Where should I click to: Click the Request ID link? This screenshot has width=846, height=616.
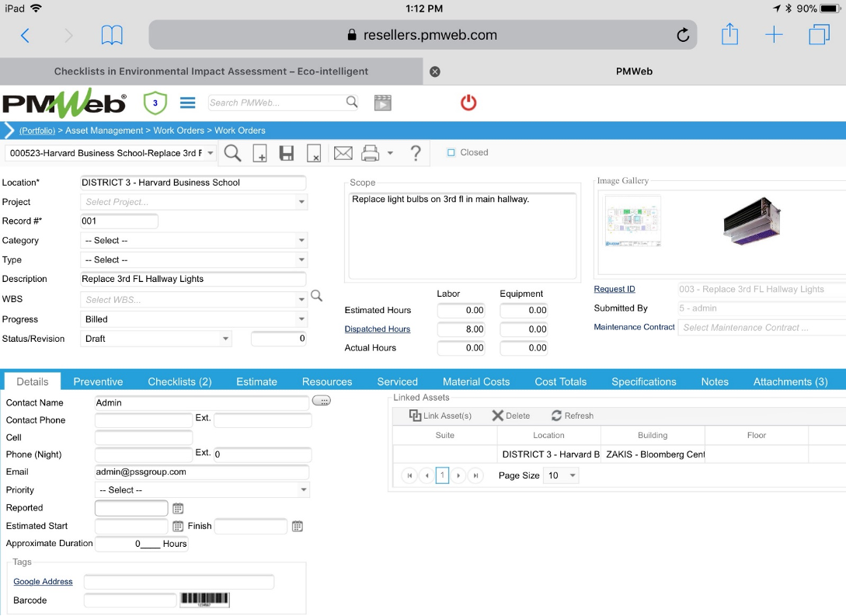pos(614,289)
